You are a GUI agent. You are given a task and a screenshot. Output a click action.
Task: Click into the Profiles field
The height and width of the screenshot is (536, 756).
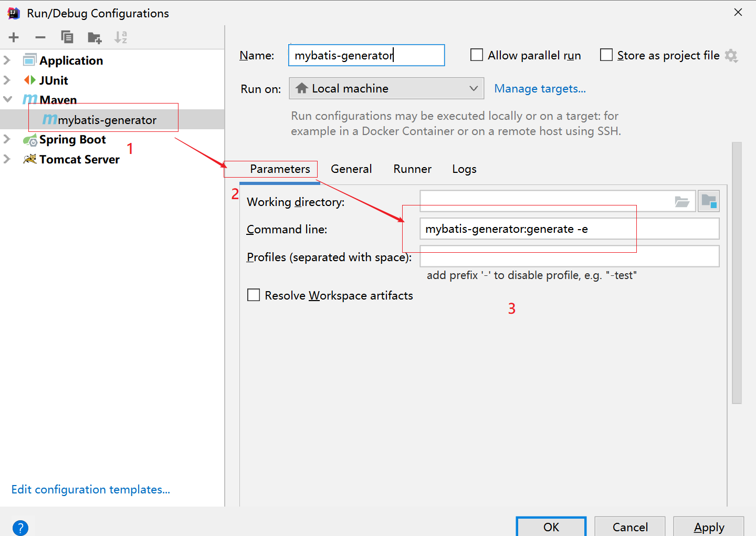(x=570, y=256)
